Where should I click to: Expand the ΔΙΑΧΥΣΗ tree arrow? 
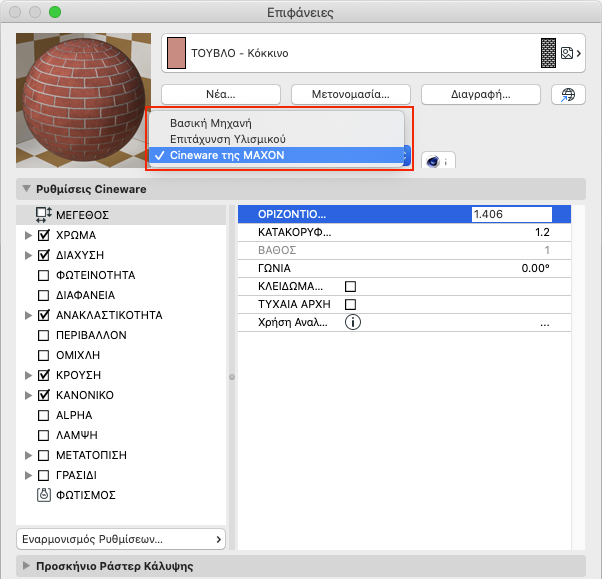(28, 255)
